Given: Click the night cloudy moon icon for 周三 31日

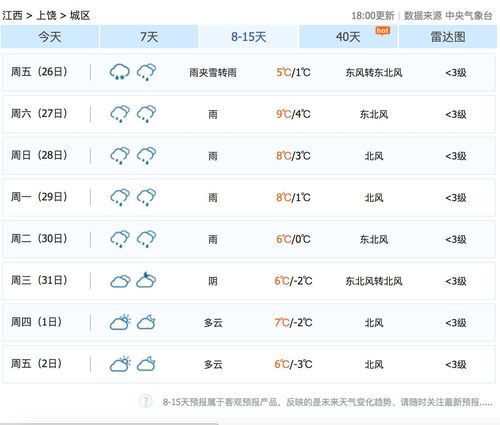Looking at the screenshot, I should pyautogui.click(x=146, y=280).
